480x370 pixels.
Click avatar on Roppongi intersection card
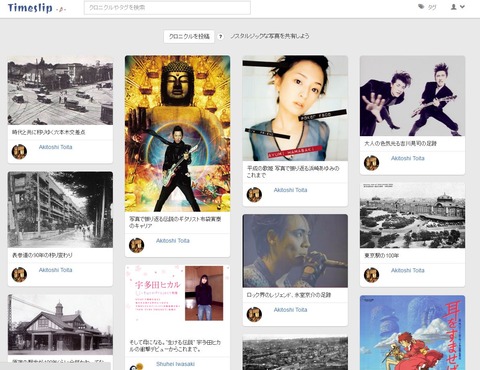point(19,152)
